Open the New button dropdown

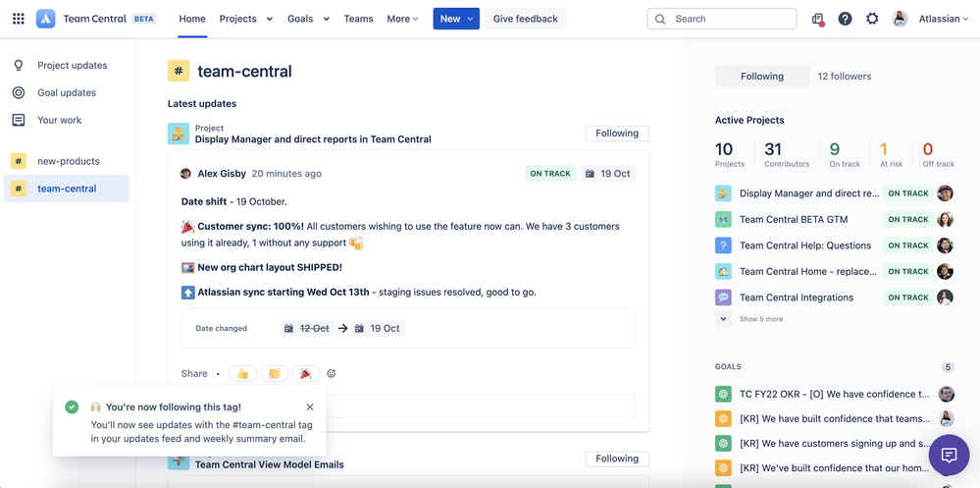pos(456,19)
